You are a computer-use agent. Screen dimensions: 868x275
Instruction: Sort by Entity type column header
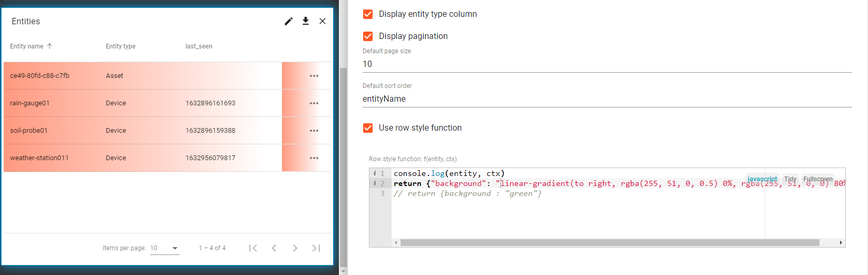tap(121, 46)
